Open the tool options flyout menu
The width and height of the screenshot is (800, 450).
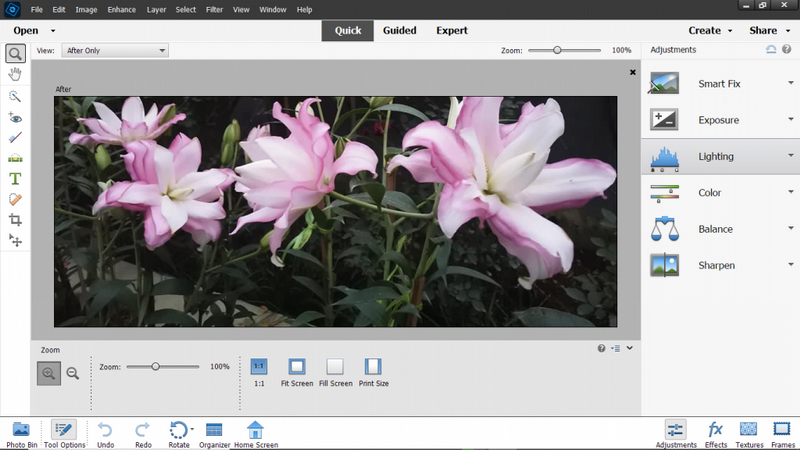(616, 348)
